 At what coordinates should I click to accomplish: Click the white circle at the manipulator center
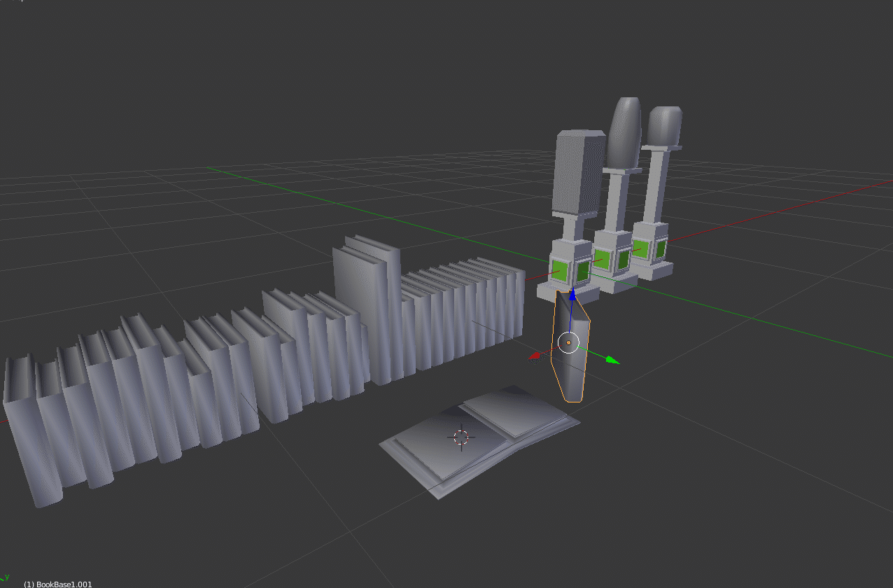click(x=568, y=342)
